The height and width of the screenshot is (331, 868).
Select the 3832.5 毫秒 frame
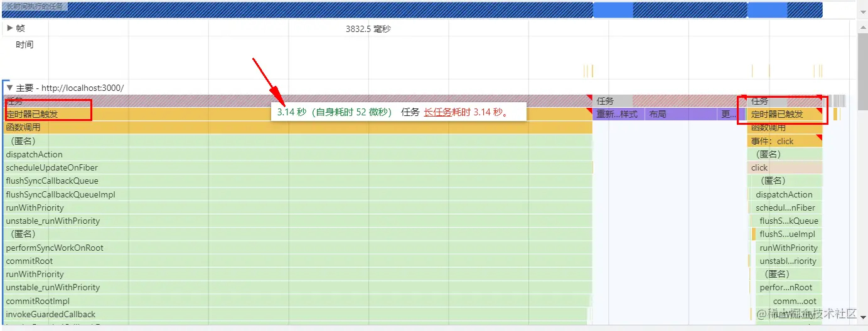coord(368,29)
